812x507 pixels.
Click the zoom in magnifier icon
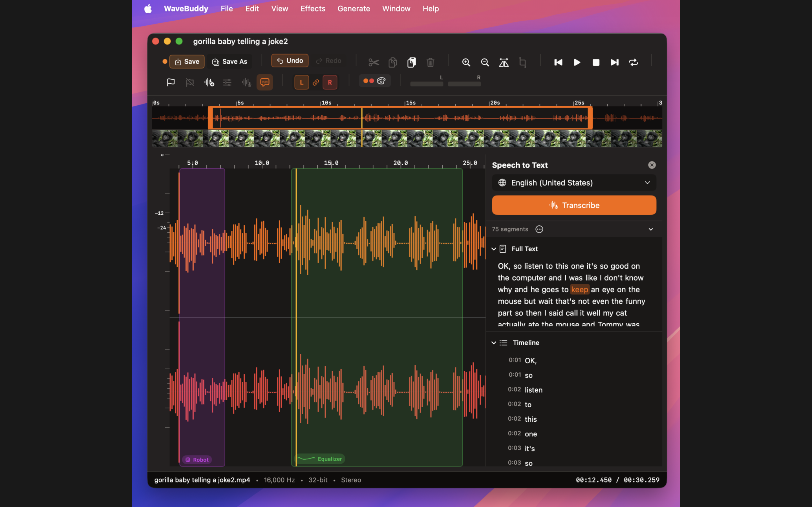[466, 62]
